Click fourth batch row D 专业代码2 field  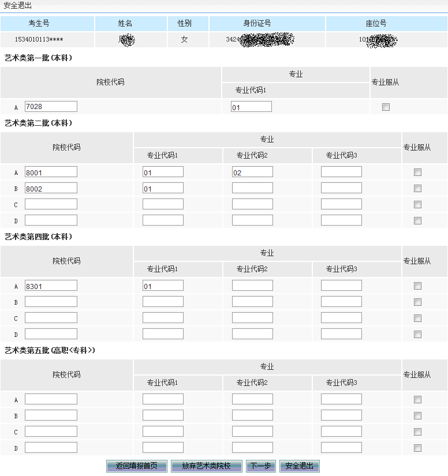(x=252, y=334)
